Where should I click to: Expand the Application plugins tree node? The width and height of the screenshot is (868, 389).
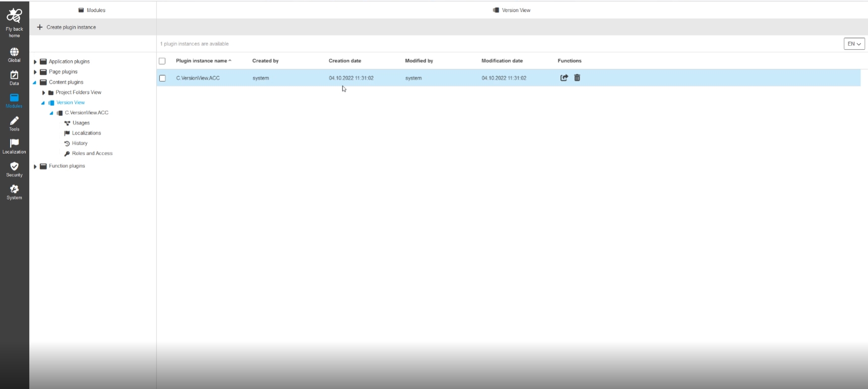tap(35, 62)
